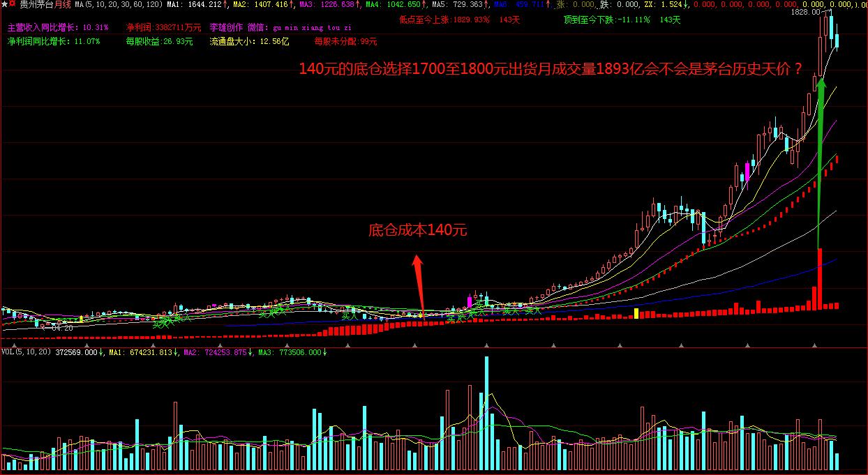Image resolution: width=868 pixels, height=475 pixels.
Task: Click the 月线 period label
Action: (x=63, y=4)
